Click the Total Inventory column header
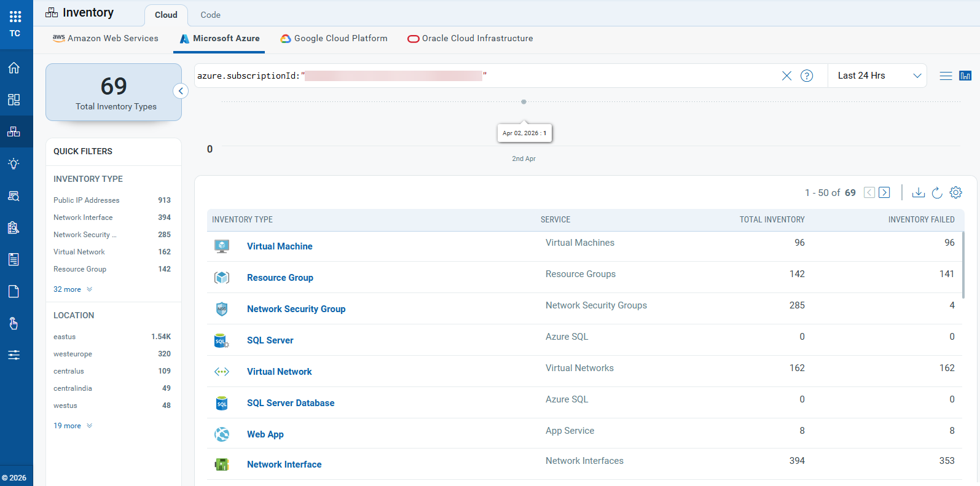Image resolution: width=980 pixels, height=486 pixels. click(x=772, y=219)
